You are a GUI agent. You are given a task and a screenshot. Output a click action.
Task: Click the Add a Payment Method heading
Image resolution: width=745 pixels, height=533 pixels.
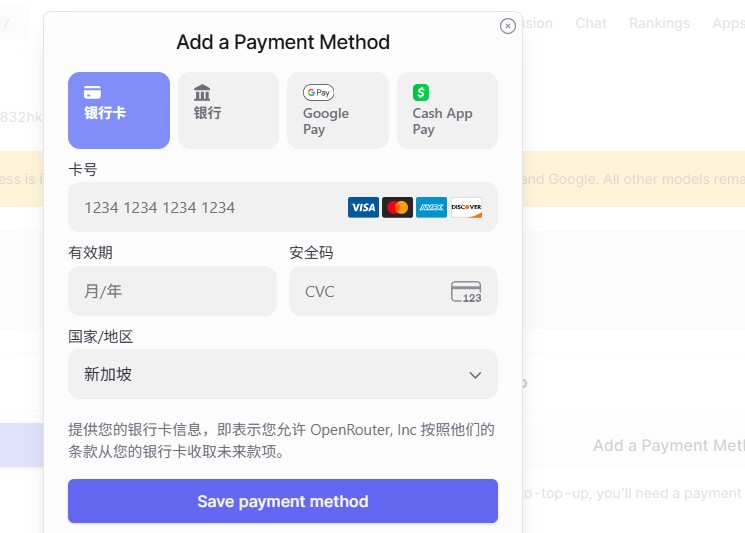tap(283, 42)
